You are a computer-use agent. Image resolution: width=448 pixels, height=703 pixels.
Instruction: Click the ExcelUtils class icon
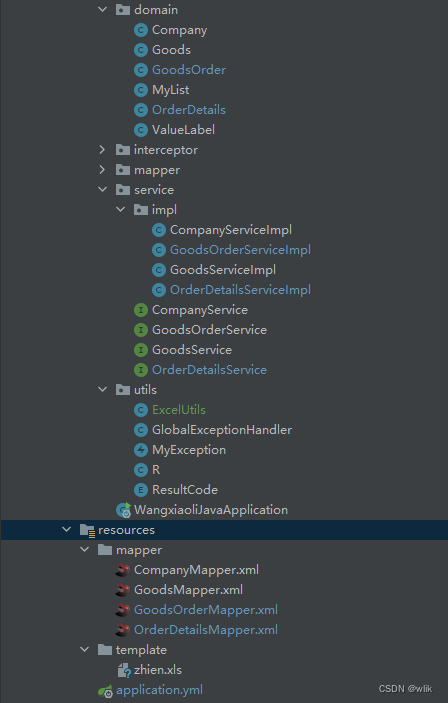pos(141,410)
